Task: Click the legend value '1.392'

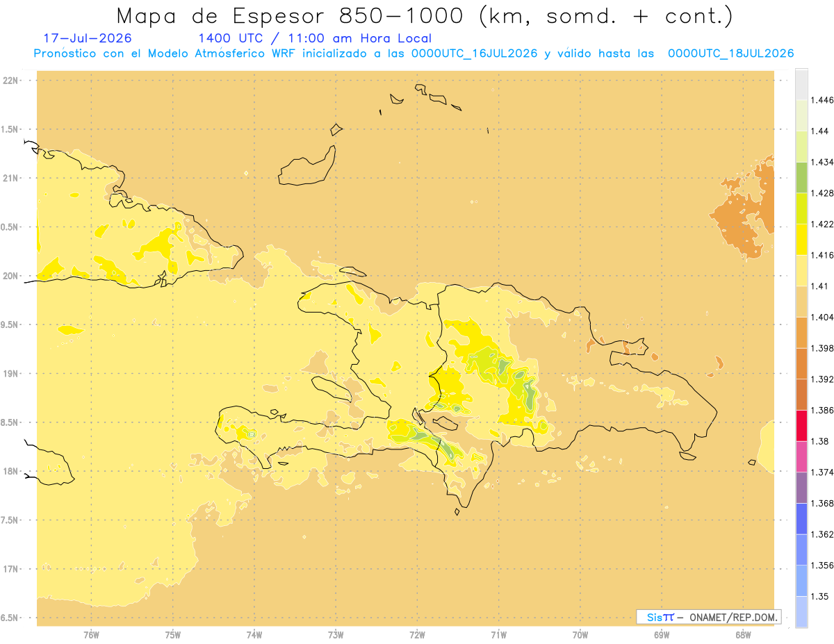Action: pyautogui.click(x=822, y=379)
